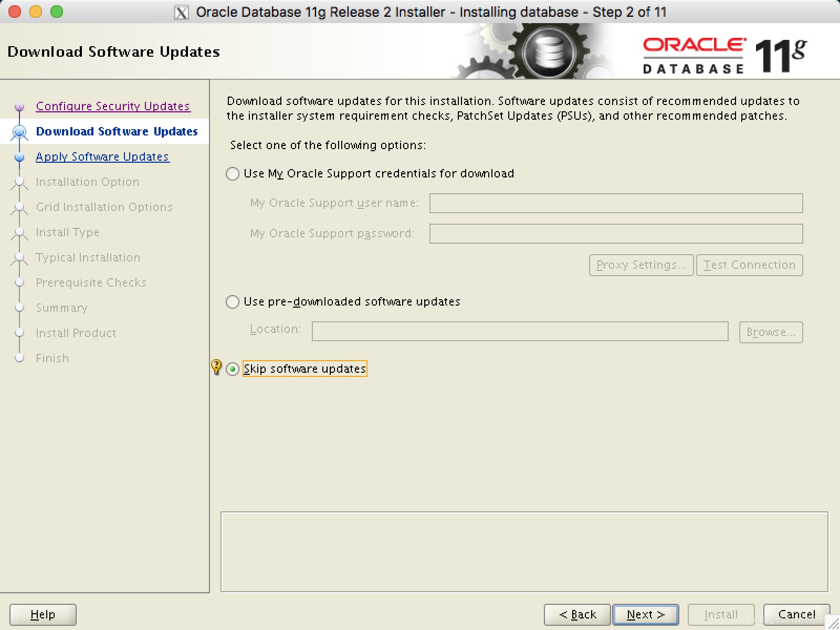
Task: Open Proxy Settings dialog
Action: pyautogui.click(x=641, y=265)
